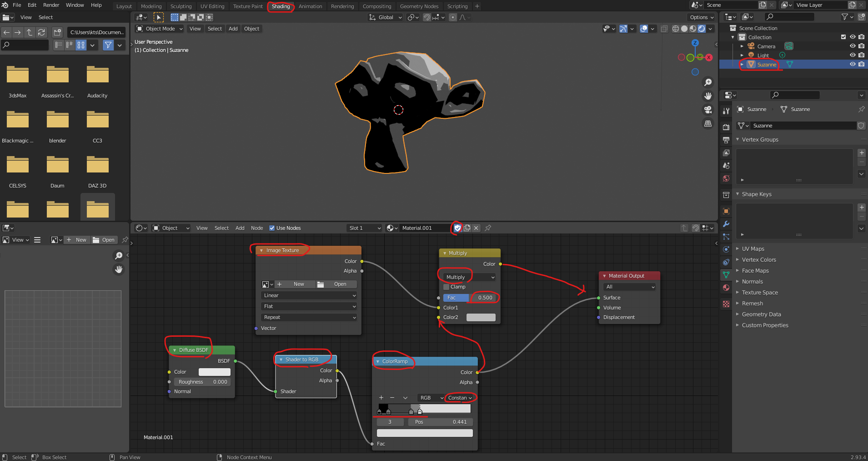Add a color stop in ColorRamp
Screen dimensions: 868x461
point(381,398)
